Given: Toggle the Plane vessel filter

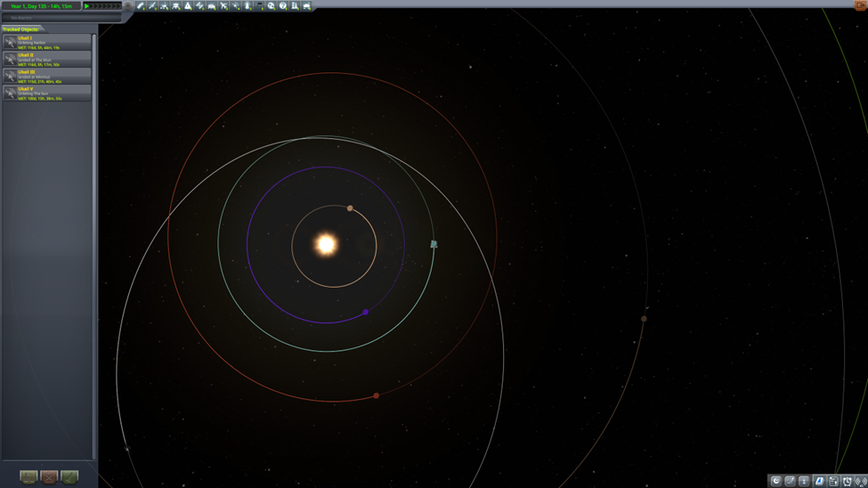Looking at the screenshot, I should 223,5.
